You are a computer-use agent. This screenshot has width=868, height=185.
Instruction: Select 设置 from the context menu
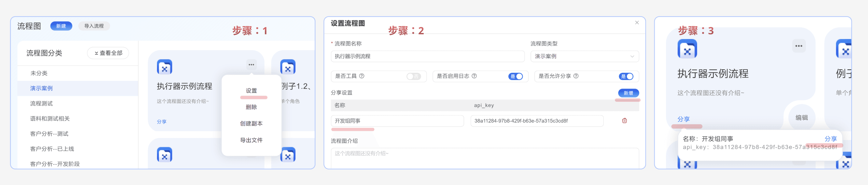[x=251, y=91]
